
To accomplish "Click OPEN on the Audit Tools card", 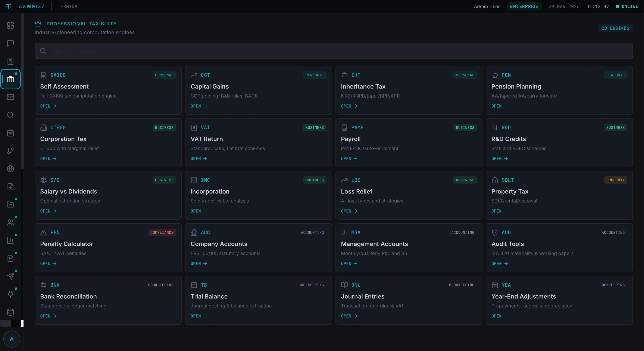I will click(x=500, y=264).
